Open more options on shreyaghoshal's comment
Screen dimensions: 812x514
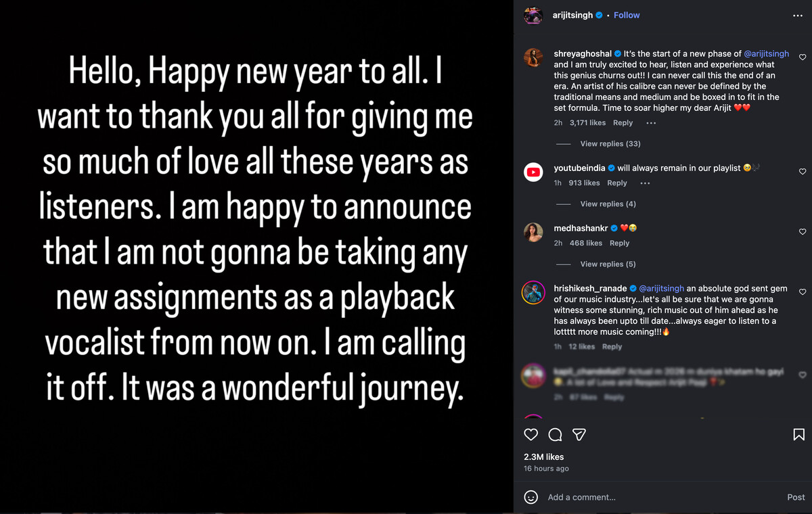tap(651, 123)
